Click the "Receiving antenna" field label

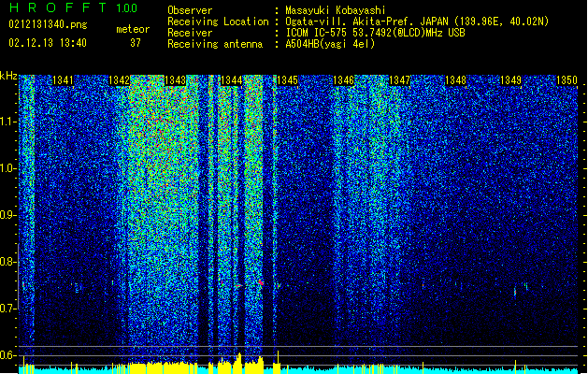click(x=215, y=44)
